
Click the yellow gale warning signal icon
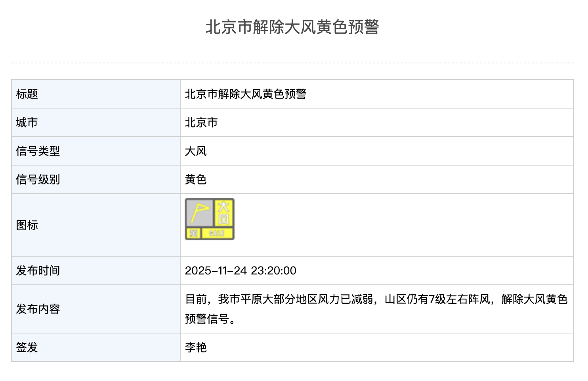[210, 219]
